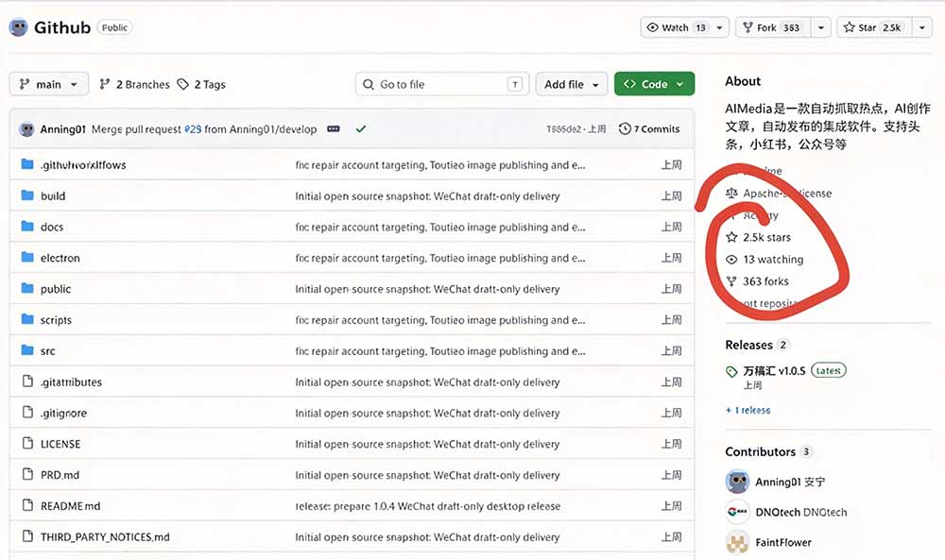This screenshot has width=945, height=560.
Task: Click the repository owner avatar beside Github title
Action: pos(18,27)
